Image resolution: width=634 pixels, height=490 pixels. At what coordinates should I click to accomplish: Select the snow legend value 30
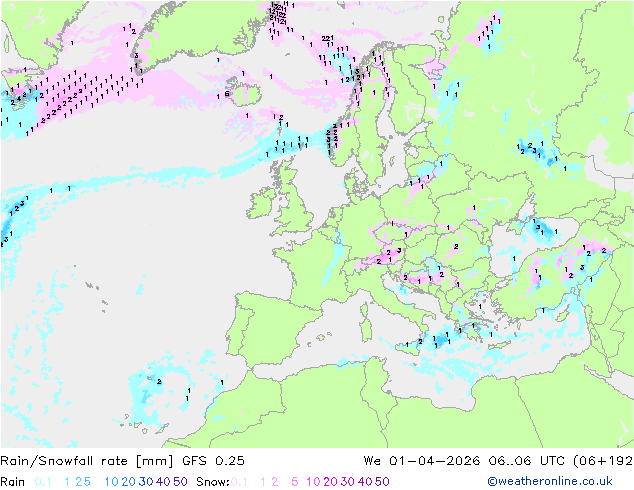(x=348, y=482)
